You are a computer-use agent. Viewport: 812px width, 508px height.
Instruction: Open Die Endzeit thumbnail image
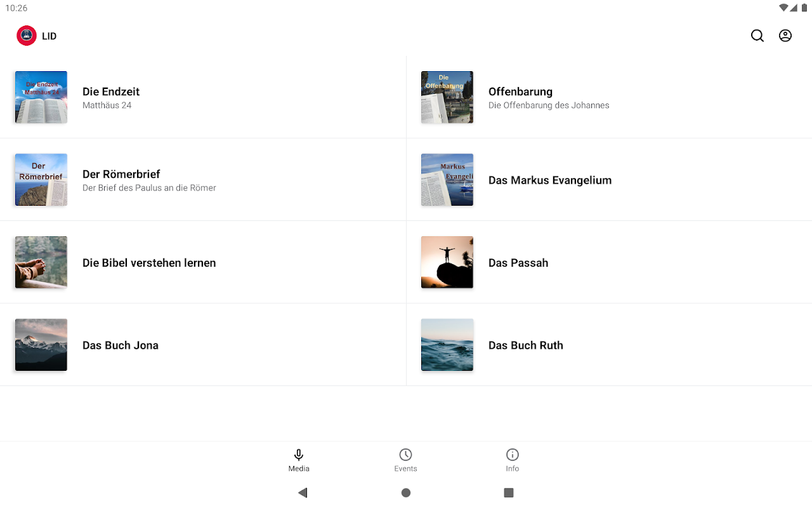pos(41,97)
